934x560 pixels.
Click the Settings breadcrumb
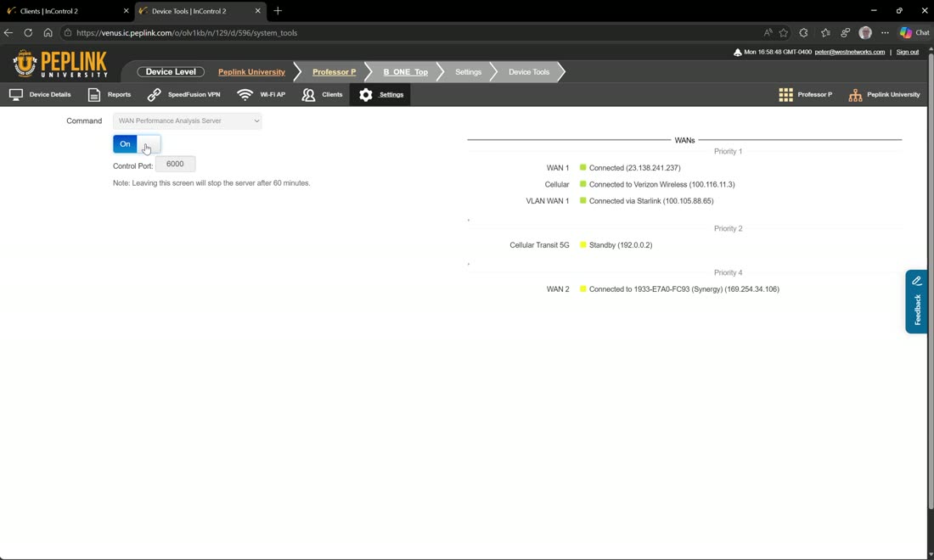coord(468,72)
